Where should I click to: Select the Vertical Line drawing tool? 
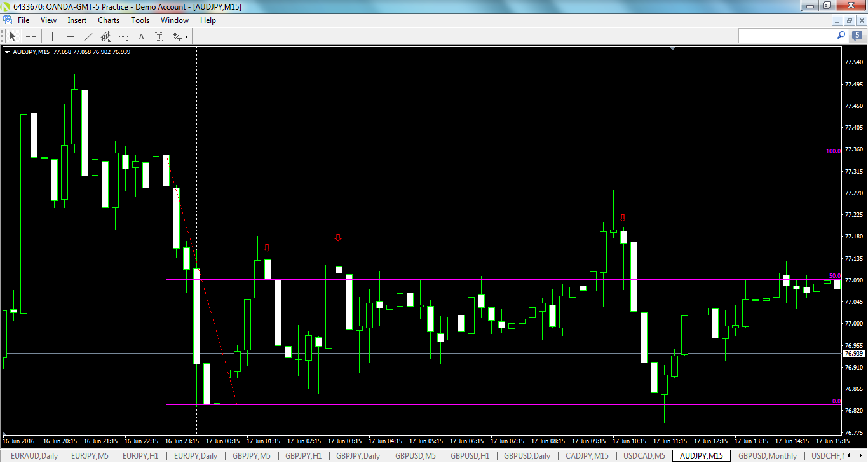(51, 36)
